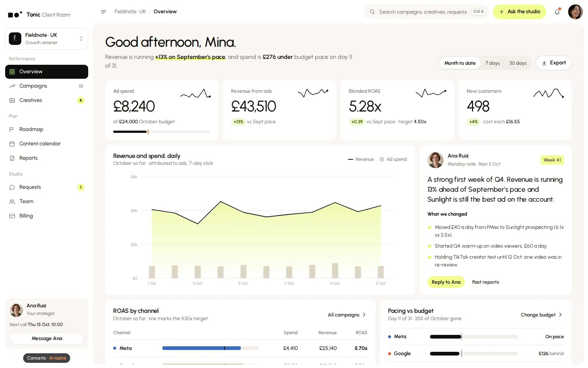The image size is (588, 368).
Task: Click the Meta pacing bar
Action: click(474, 337)
